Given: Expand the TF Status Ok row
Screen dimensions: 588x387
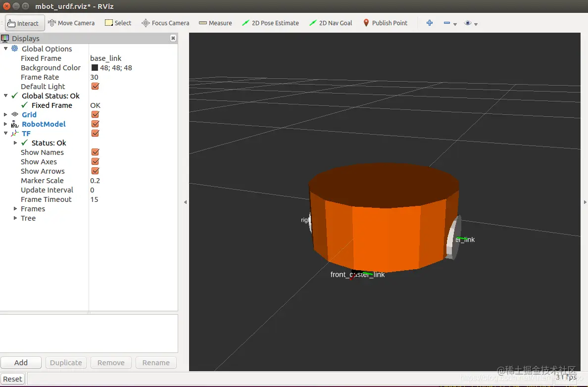Looking at the screenshot, I should tap(15, 143).
